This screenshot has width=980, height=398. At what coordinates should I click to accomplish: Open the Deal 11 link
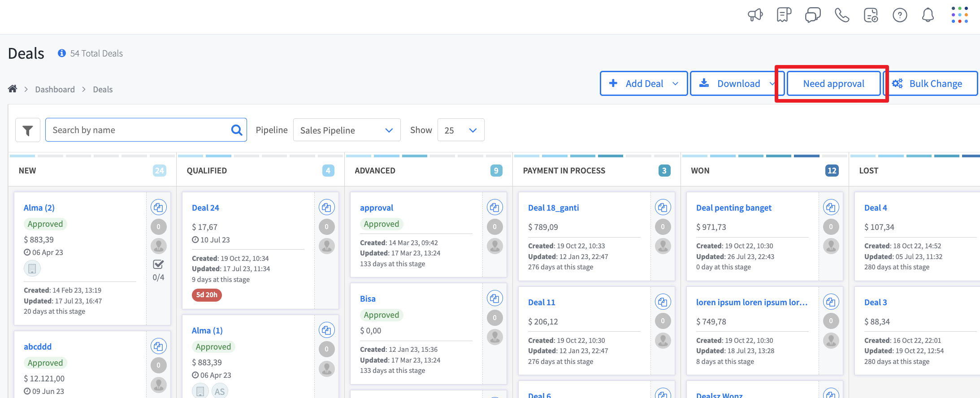click(542, 303)
